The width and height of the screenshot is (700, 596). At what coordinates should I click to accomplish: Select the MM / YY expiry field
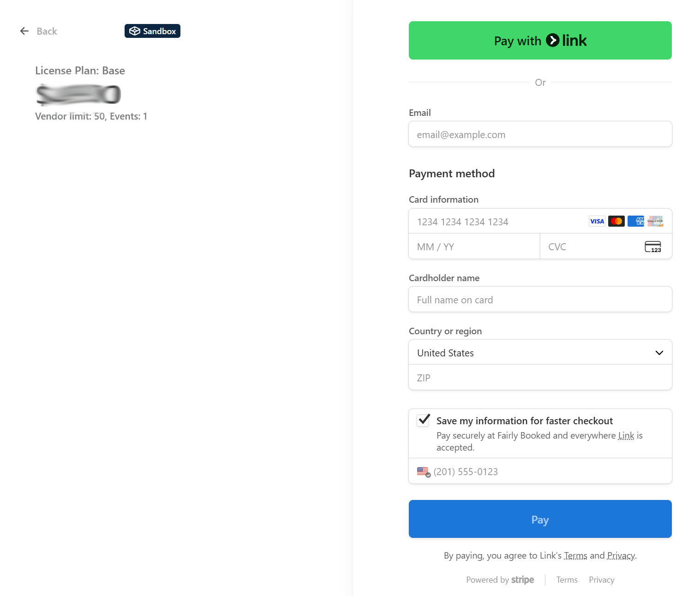click(474, 247)
